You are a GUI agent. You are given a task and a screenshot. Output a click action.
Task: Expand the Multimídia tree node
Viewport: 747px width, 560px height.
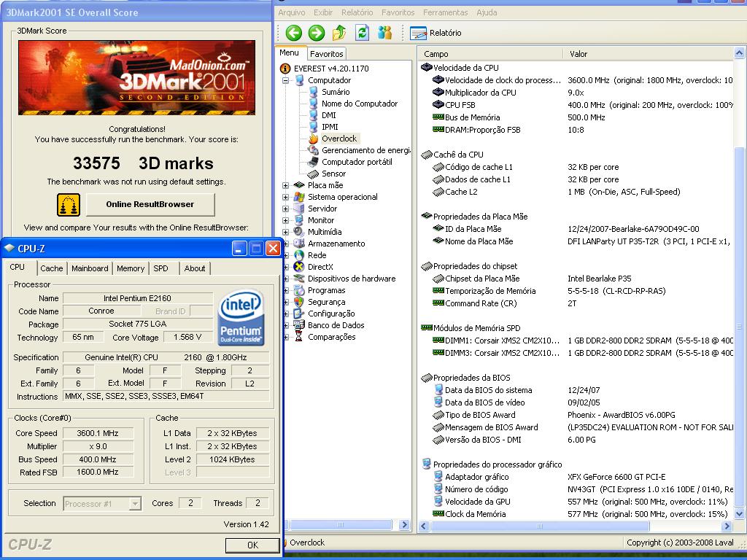(285, 232)
